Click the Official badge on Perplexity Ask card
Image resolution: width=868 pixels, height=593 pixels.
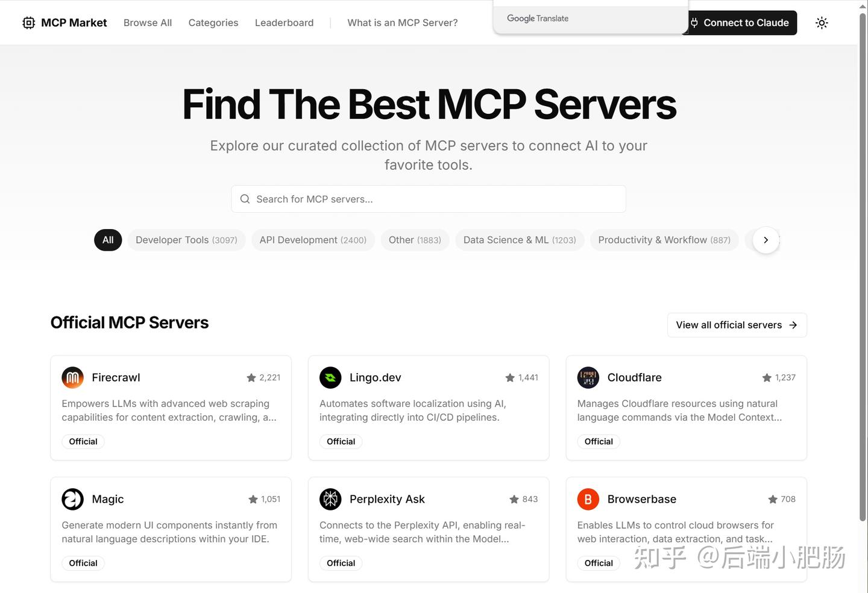[x=341, y=563]
